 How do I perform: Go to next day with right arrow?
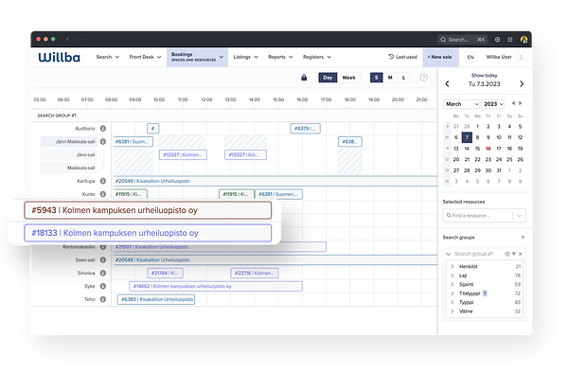(x=522, y=84)
